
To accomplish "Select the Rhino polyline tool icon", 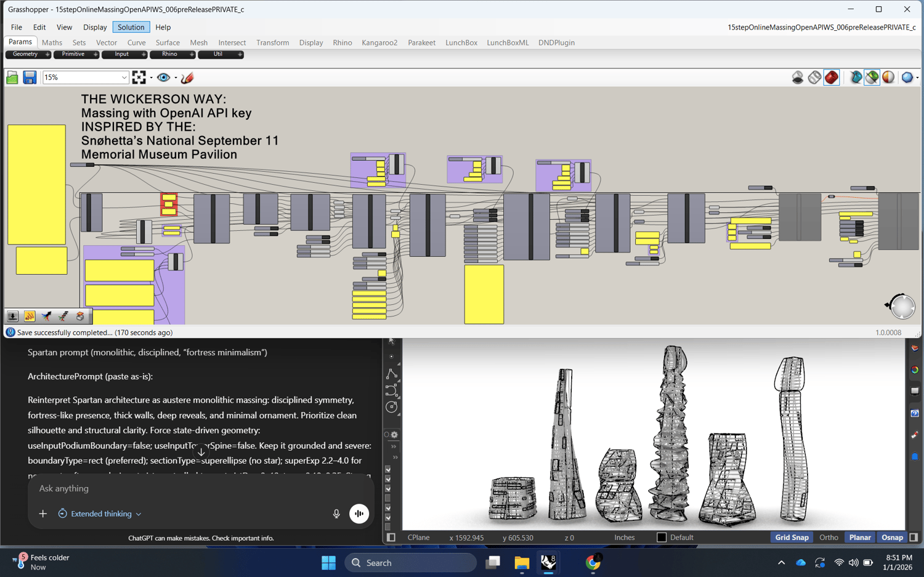I will (x=391, y=374).
